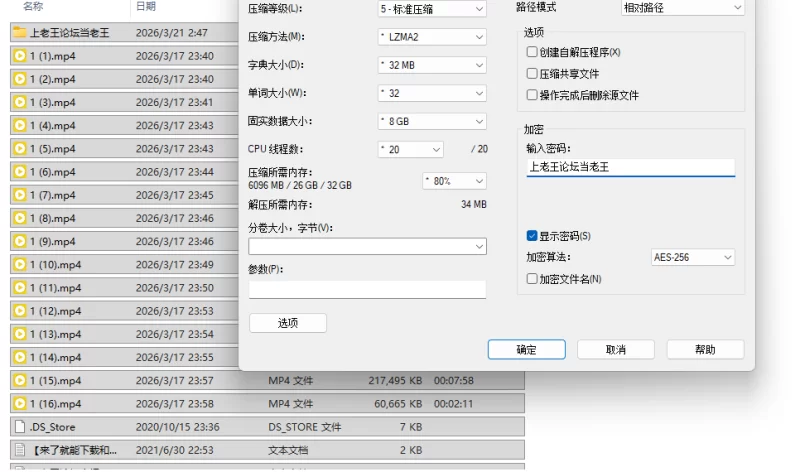Enable 操作完成后删除源文件 checkbox

pos(532,95)
